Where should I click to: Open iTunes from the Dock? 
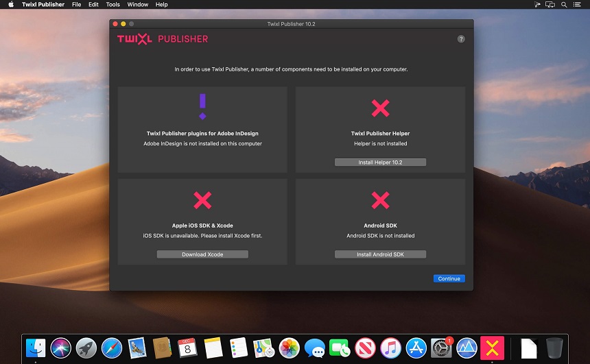tap(390, 348)
